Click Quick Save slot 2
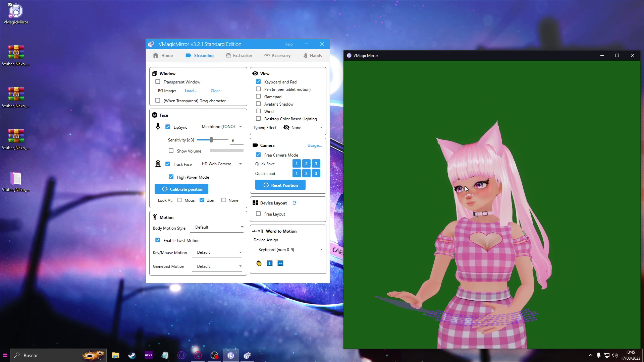Image resolution: width=644 pixels, height=362 pixels. click(x=306, y=164)
